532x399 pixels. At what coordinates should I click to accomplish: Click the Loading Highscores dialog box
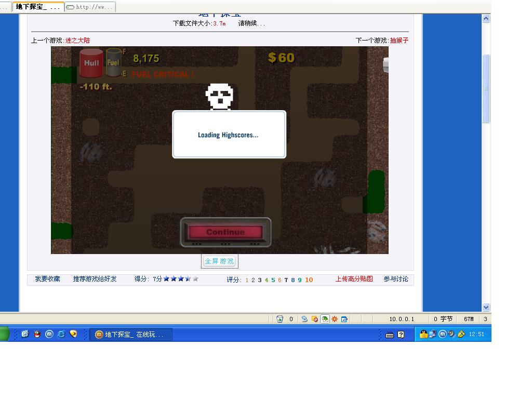tap(229, 135)
